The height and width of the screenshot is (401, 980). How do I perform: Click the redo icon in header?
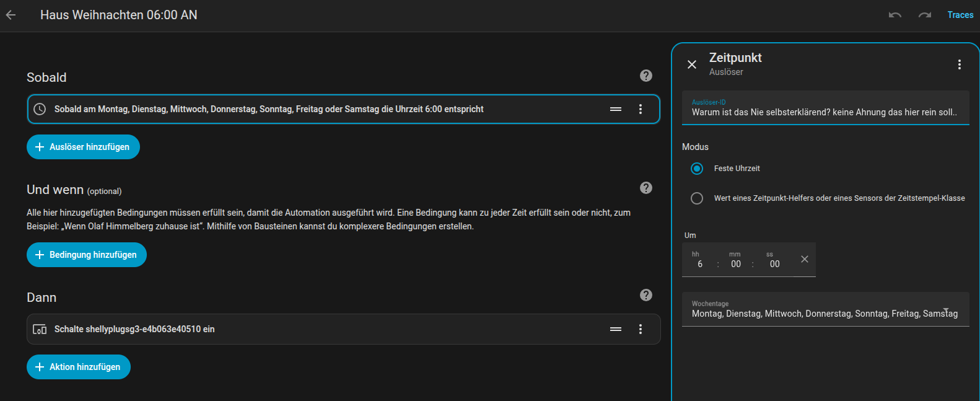pyautogui.click(x=924, y=15)
